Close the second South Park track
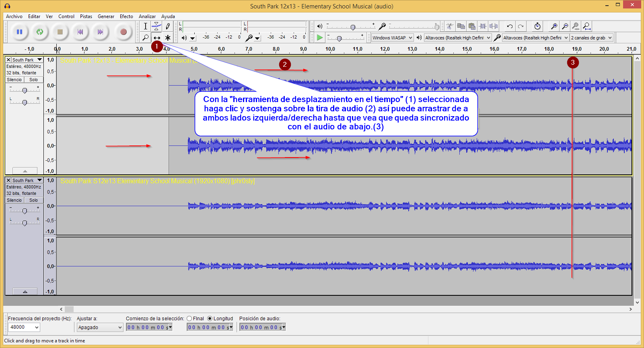Viewport: 644px width, 348px height. (x=8, y=180)
